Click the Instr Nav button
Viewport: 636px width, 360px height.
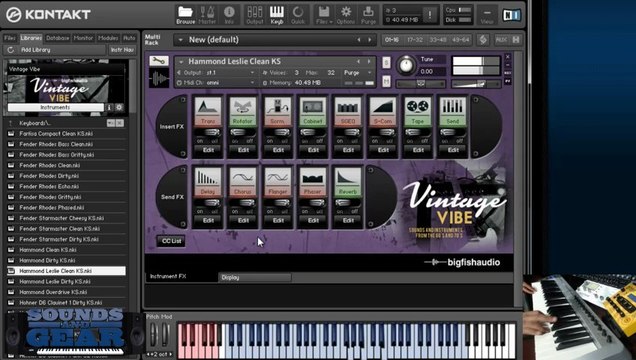click(x=122, y=50)
